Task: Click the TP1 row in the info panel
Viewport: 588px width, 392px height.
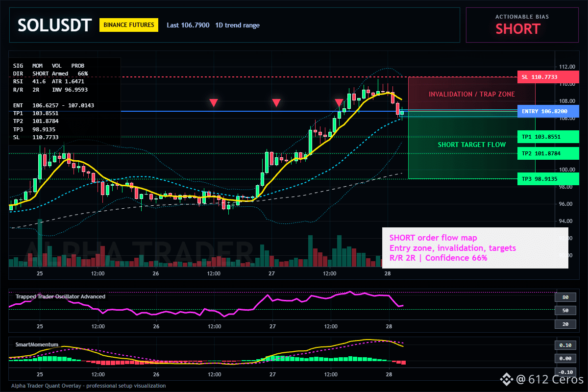Action: tap(36, 113)
